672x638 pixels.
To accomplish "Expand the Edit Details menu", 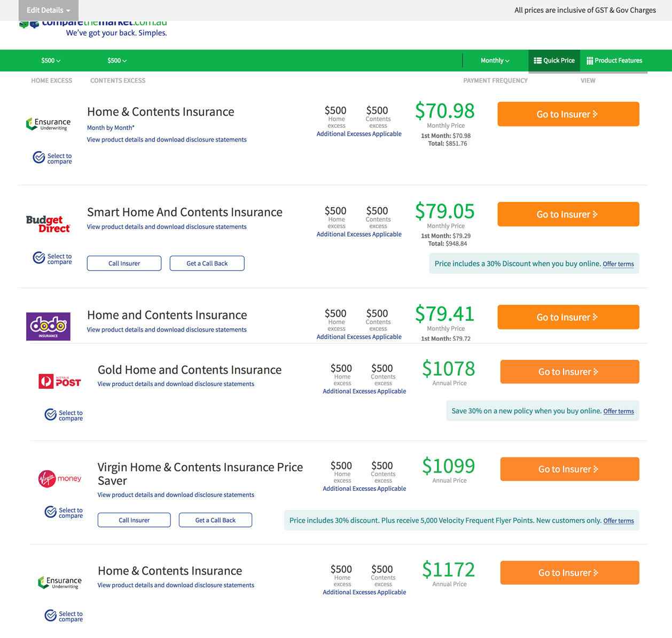I will pos(49,10).
